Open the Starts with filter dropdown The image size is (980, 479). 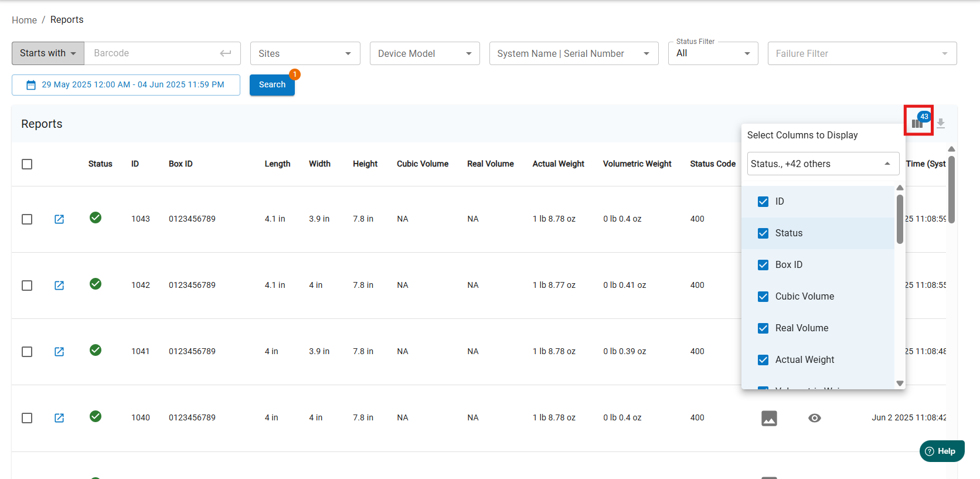point(48,53)
